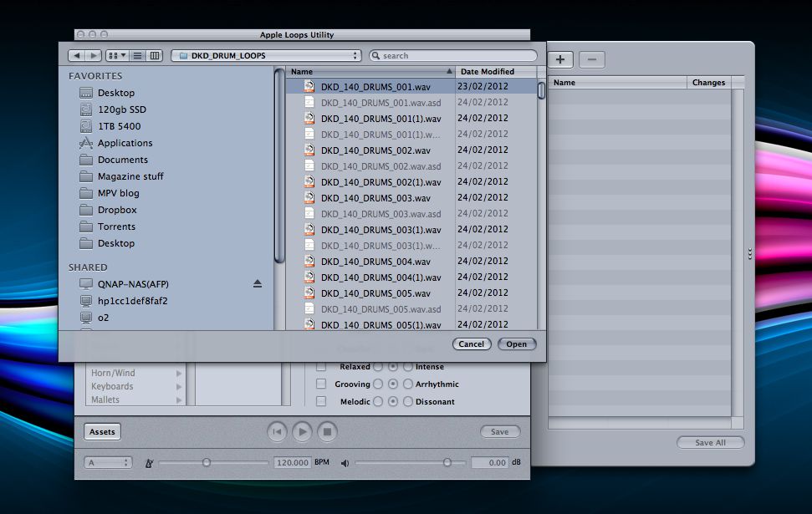Select the Intense radio button

[x=408, y=366]
